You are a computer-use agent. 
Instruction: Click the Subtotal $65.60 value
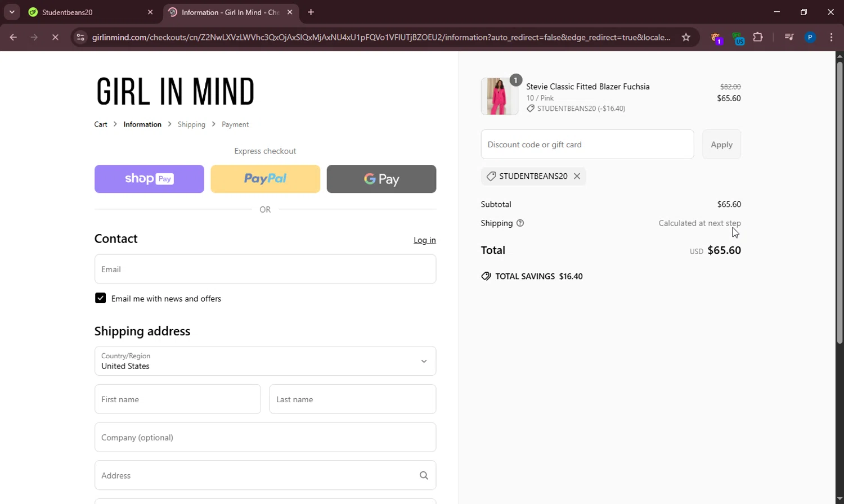(729, 204)
